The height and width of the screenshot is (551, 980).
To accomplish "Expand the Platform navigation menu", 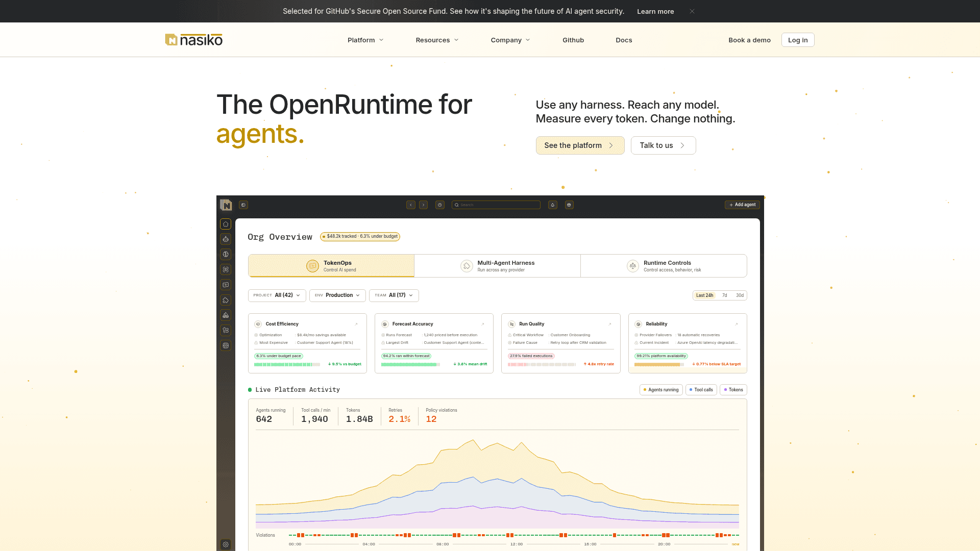I will tap(365, 40).
